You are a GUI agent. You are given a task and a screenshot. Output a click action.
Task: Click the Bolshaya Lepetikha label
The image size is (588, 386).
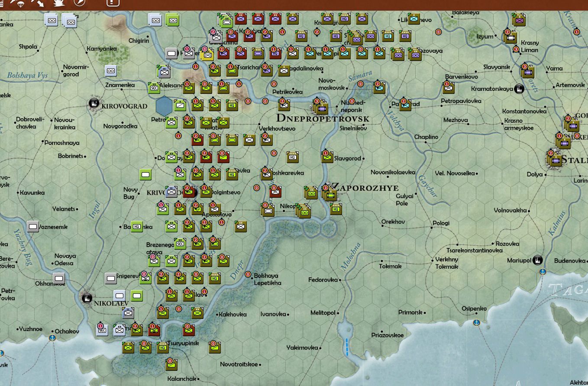pos(268,279)
